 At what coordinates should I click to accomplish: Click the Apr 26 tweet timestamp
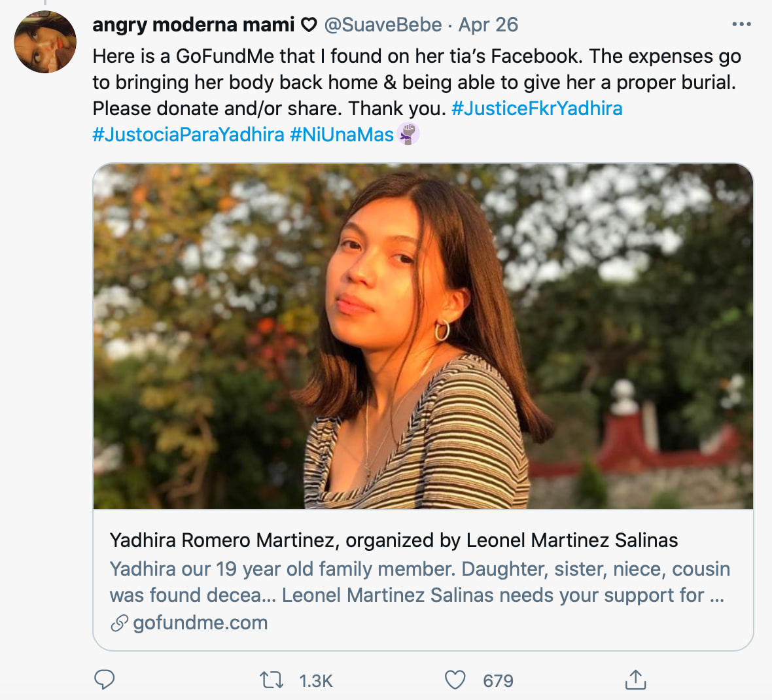coord(488,25)
